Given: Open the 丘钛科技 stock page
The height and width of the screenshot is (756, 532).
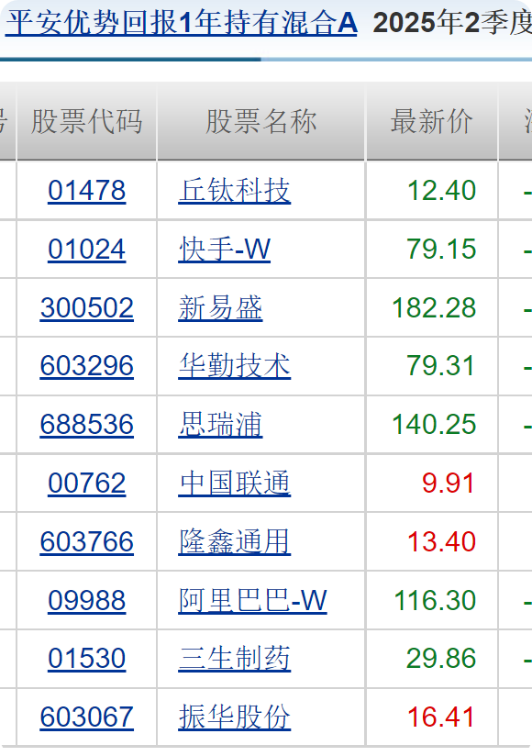Looking at the screenshot, I should click(x=234, y=190).
